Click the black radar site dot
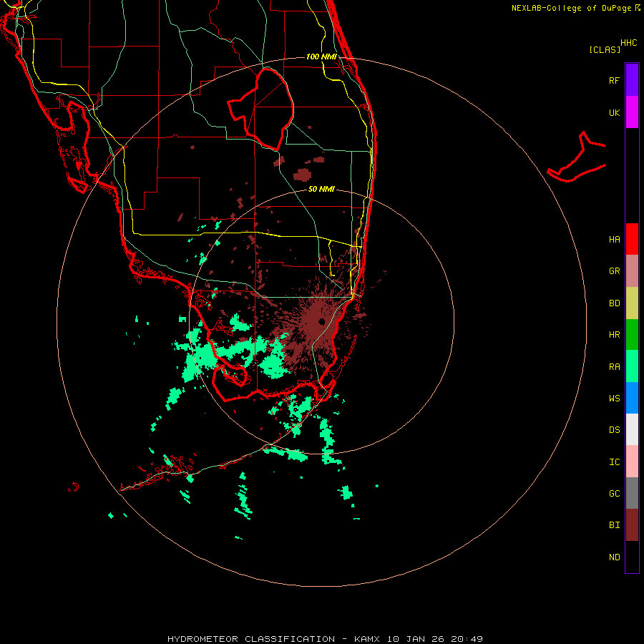Viewport: 644px width, 644px height. (321, 321)
